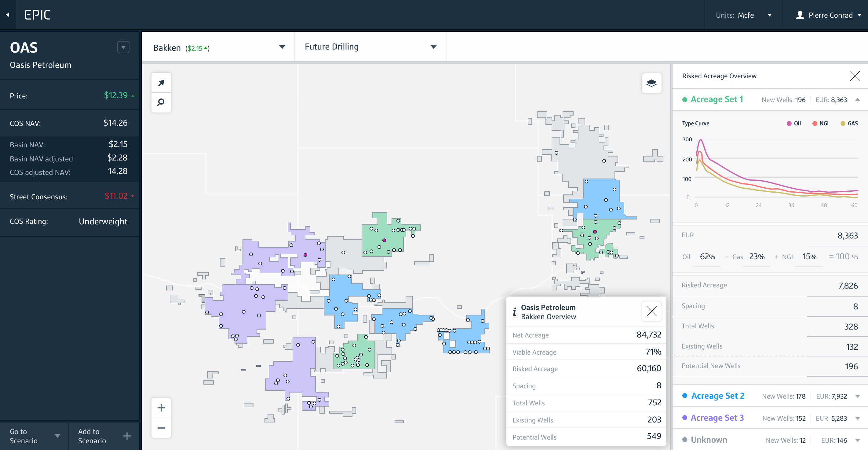Image resolution: width=868 pixels, height=450 pixels.
Task: Click the Oil percentage 62% field
Action: coord(707,257)
